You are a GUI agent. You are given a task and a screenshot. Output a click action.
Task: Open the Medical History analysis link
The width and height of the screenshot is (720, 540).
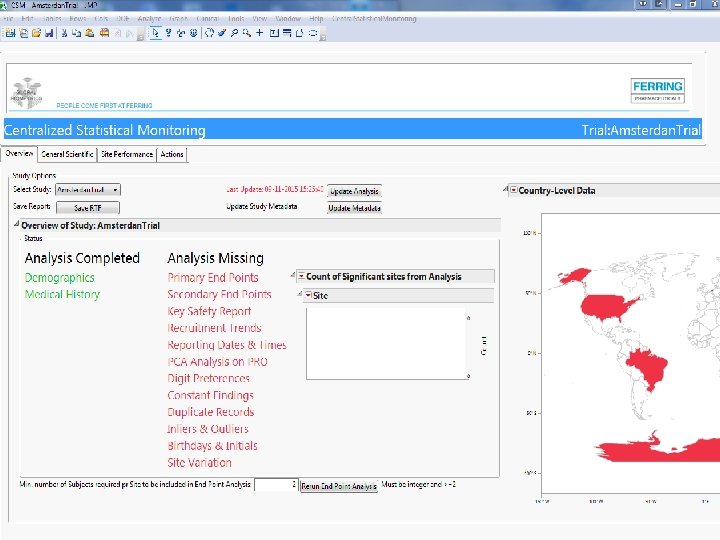(x=62, y=294)
